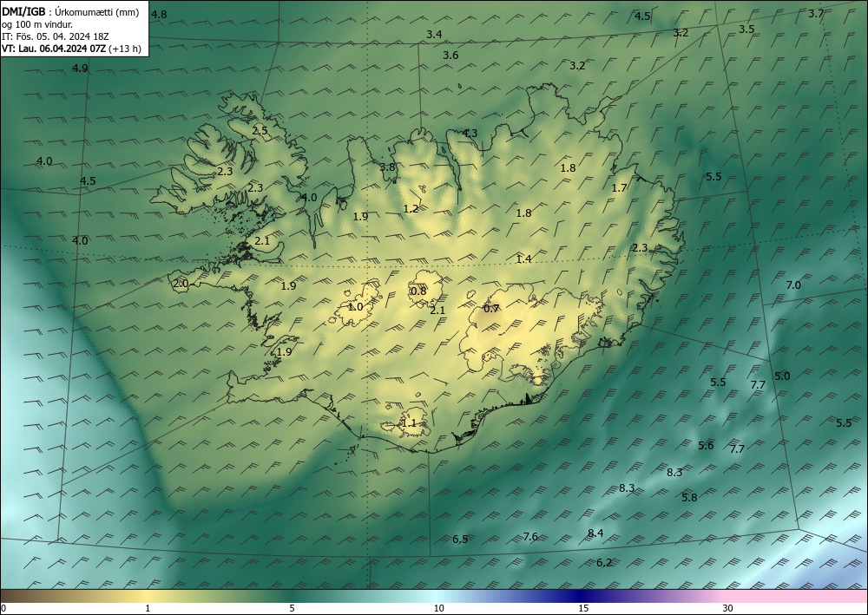Select the 1.7 value in the northeast
The width and height of the screenshot is (868, 615).
tap(619, 188)
